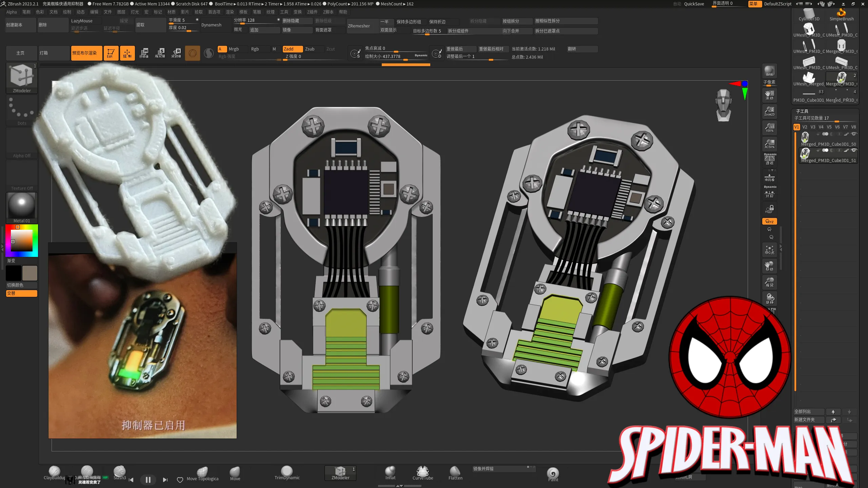Select the CurveTube brush
Image resolution: width=868 pixels, height=488 pixels.
tap(423, 473)
